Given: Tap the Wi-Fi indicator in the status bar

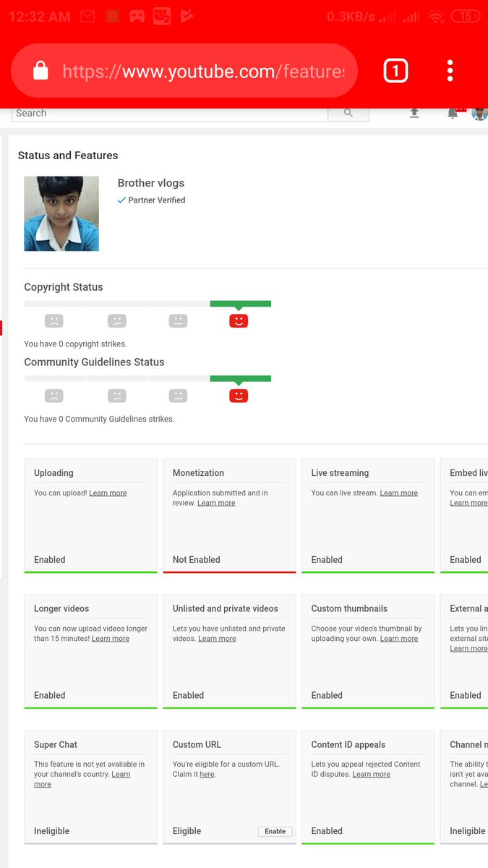Looking at the screenshot, I should (436, 17).
